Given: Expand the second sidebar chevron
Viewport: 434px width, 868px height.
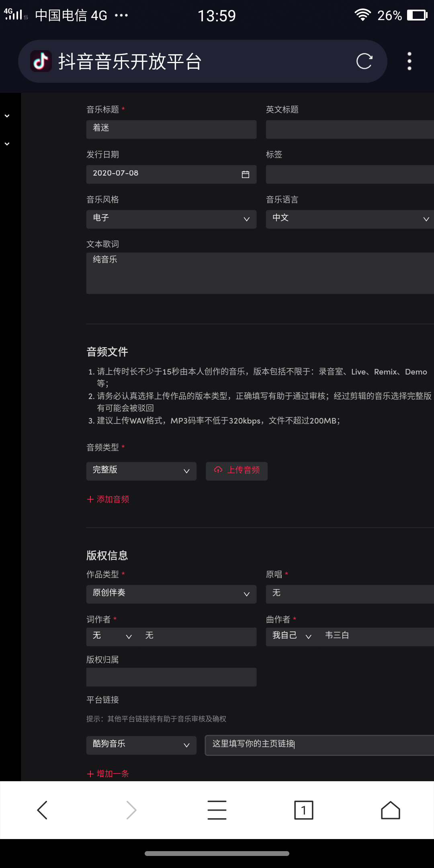Looking at the screenshot, I should point(7,143).
